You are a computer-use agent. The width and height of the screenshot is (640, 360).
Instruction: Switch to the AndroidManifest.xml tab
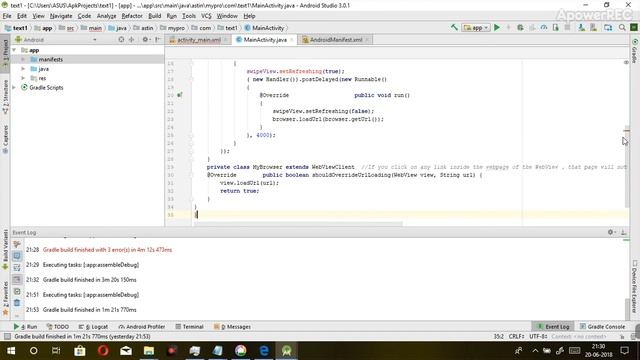(x=336, y=40)
